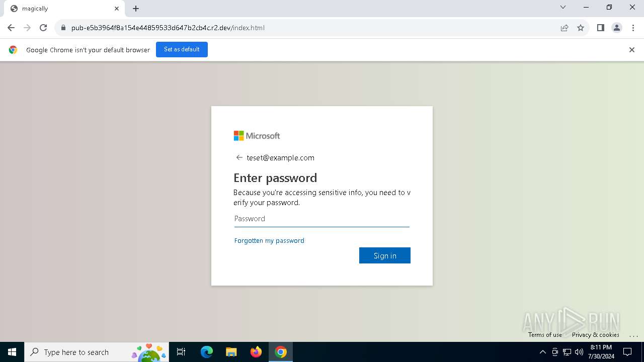Show hidden system tray icons

click(x=543, y=352)
